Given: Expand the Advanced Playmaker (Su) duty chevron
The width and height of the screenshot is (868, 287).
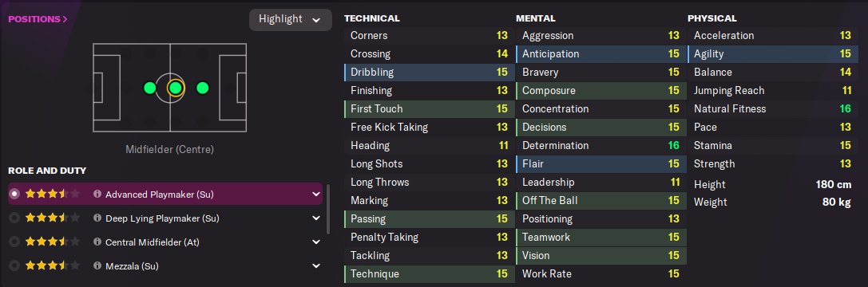Looking at the screenshot, I should coord(316,194).
